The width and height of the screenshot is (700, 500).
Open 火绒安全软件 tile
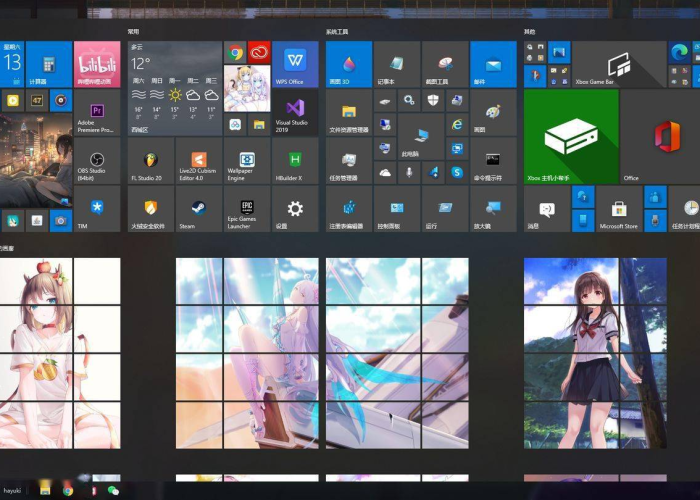coord(151,209)
